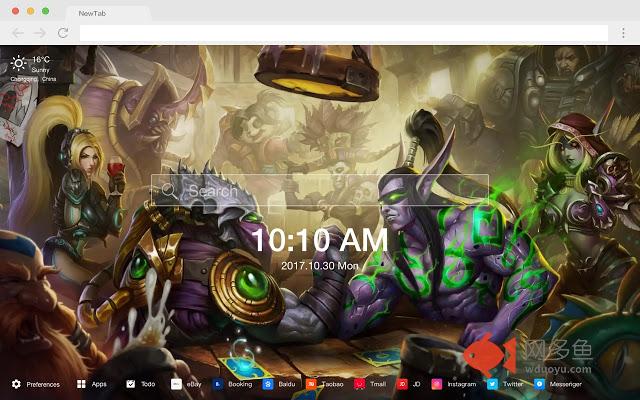Open the eBay shortcut icon

(x=176, y=384)
